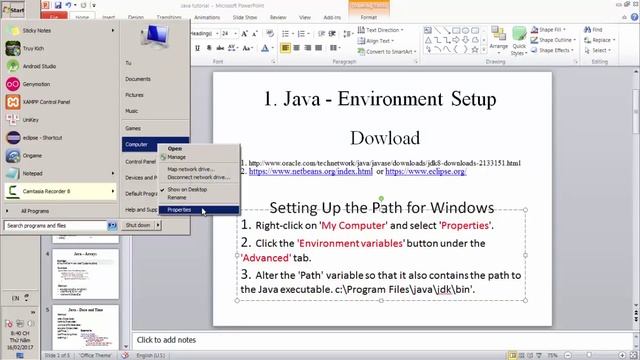This screenshot has width=640, height=360.
Task: Launch Android Studio from Start menu
Action: click(x=60, y=66)
